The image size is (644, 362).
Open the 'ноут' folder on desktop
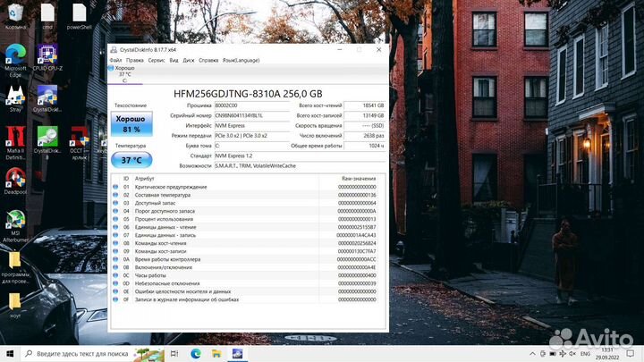click(15, 306)
